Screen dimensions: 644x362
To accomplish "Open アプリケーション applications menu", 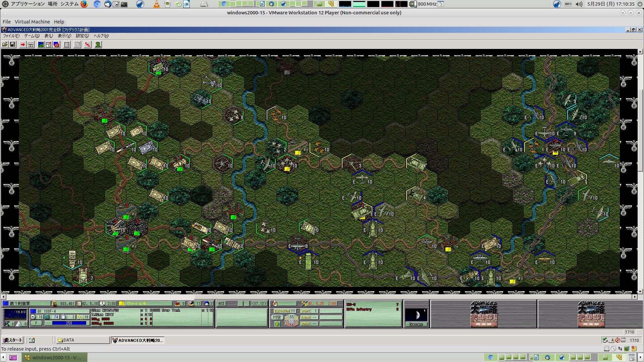I will point(28,4).
